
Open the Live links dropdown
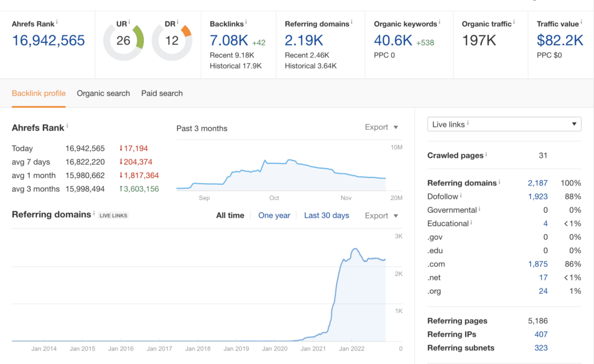[504, 124]
